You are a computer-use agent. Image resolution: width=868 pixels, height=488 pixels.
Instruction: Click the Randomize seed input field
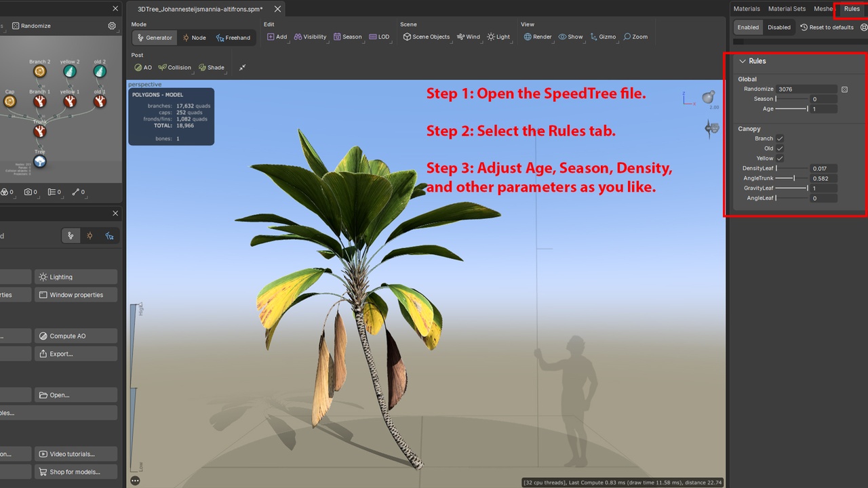point(807,89)
